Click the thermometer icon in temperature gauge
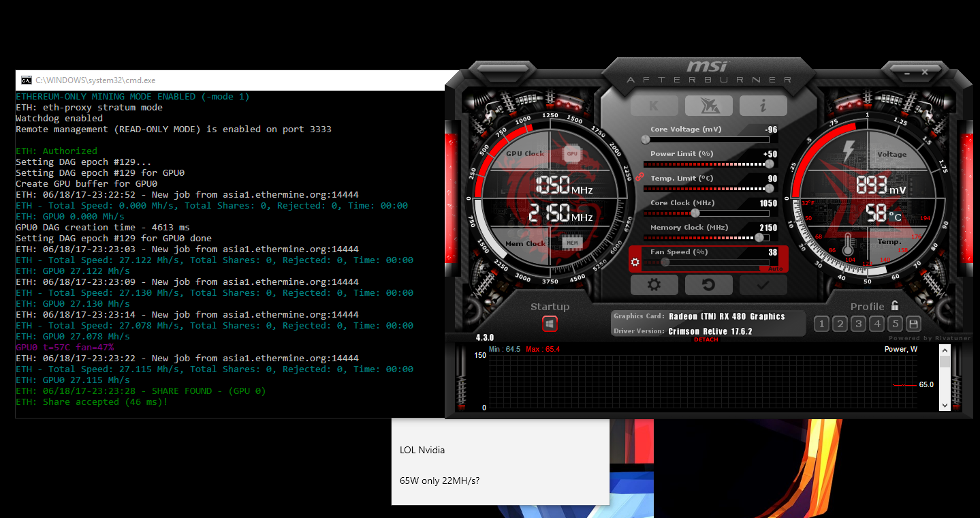 [848, 244]
